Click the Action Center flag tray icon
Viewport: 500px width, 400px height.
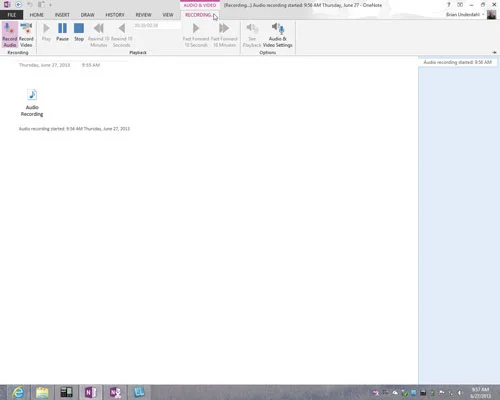coord(442,393)
